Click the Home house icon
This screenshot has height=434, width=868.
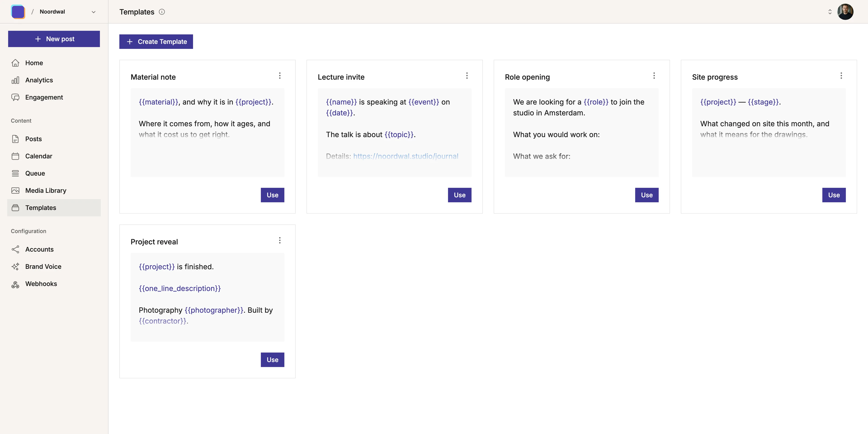16,63
